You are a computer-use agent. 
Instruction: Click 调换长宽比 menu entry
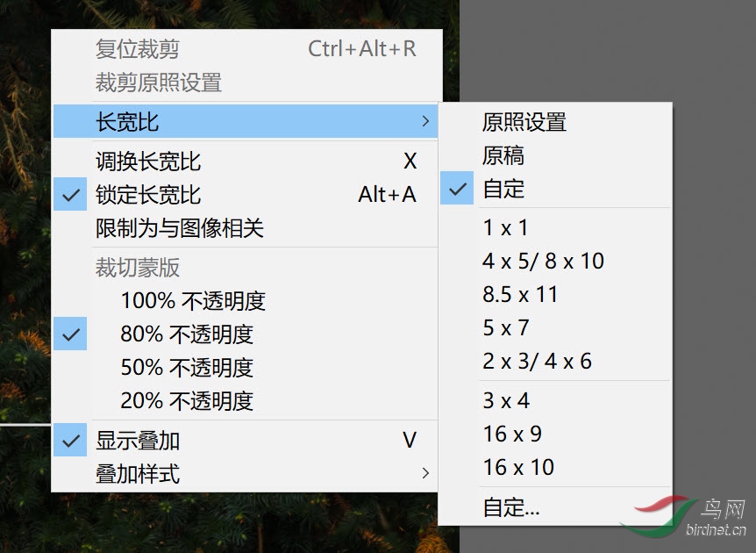[x=246, y=162]
